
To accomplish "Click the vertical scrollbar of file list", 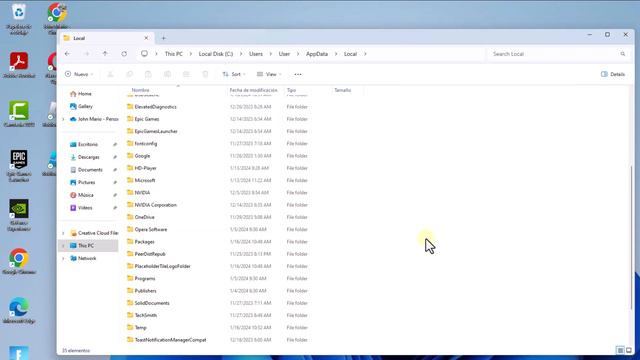I will click(631, 237).
